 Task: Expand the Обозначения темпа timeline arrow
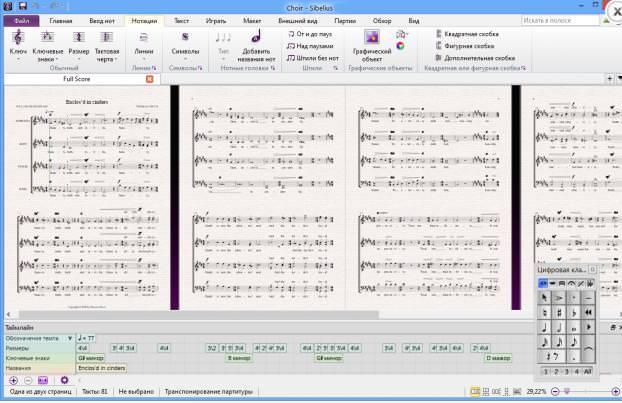70,338
